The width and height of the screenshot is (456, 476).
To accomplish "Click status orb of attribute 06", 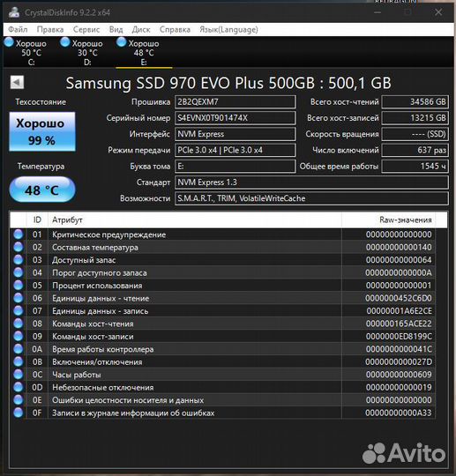I will [x=19, y=298].
